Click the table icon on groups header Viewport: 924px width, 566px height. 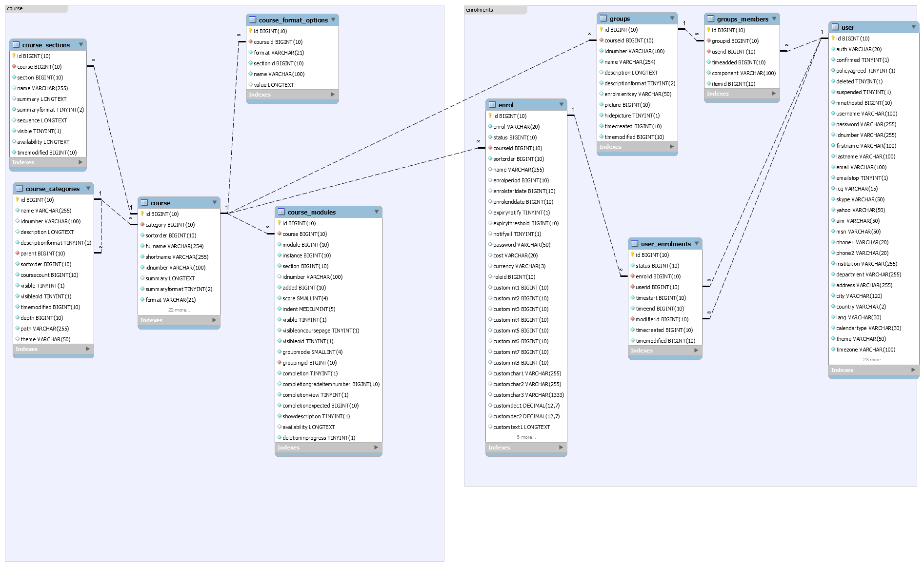(x=603, y=19)
